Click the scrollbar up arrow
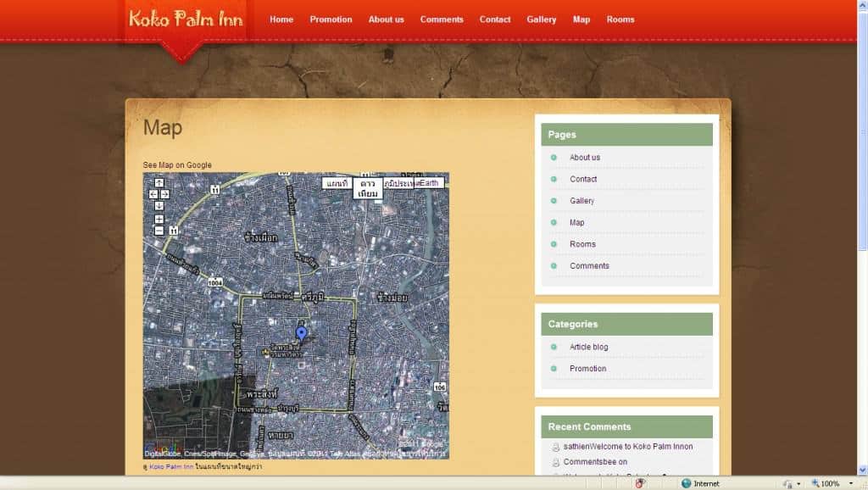 pos(862,4)
